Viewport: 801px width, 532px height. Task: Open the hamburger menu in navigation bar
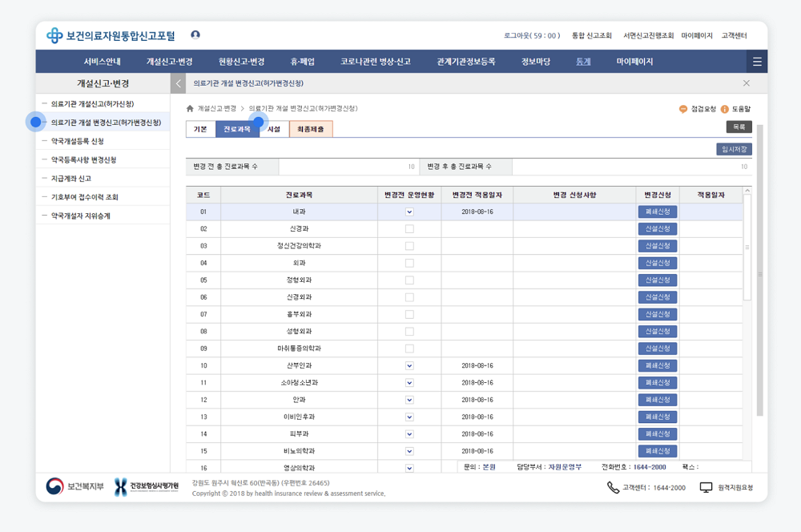pos(757,62)
